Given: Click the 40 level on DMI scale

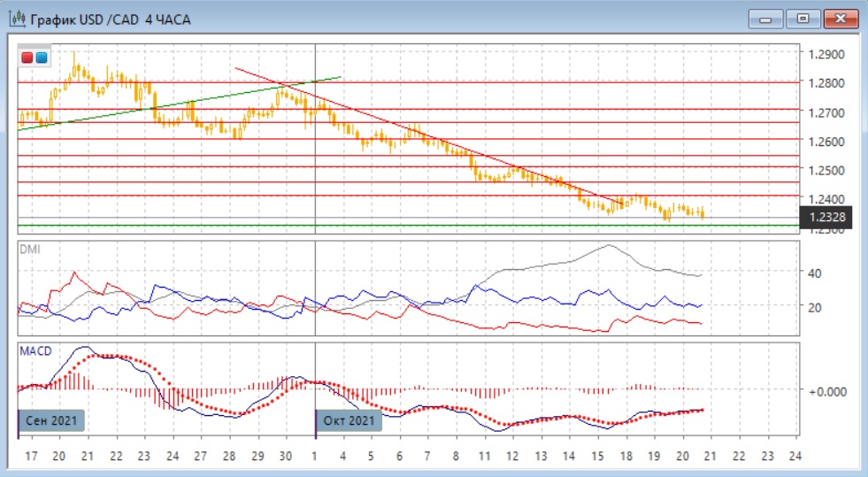Looking at the screenshot, I should pyautogui.click(x=818, y=273).
